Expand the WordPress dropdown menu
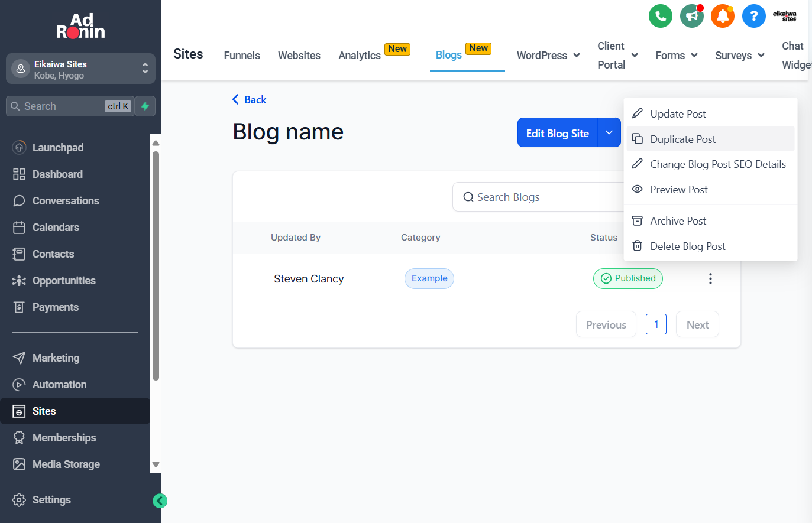The image size is (812, 523). 548,56
